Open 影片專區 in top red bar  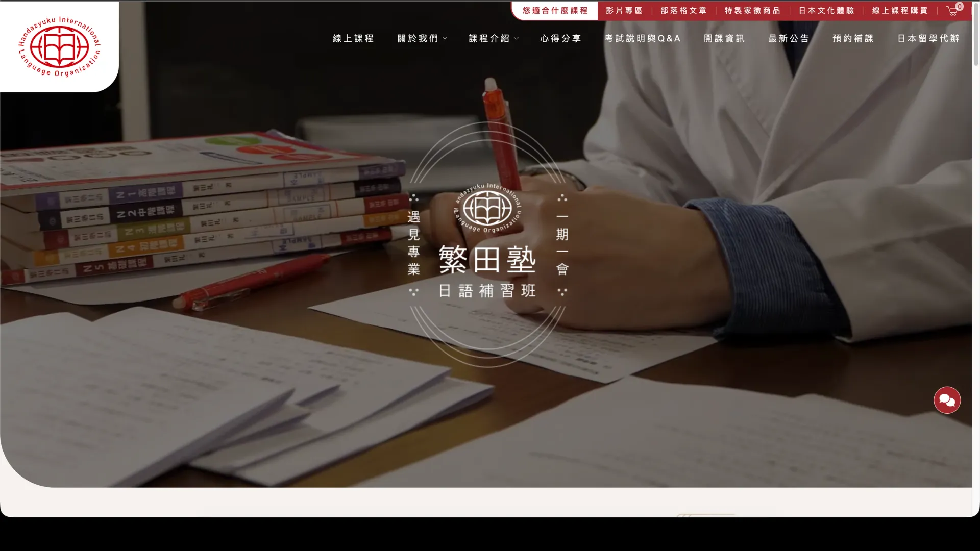pos(624,11)
